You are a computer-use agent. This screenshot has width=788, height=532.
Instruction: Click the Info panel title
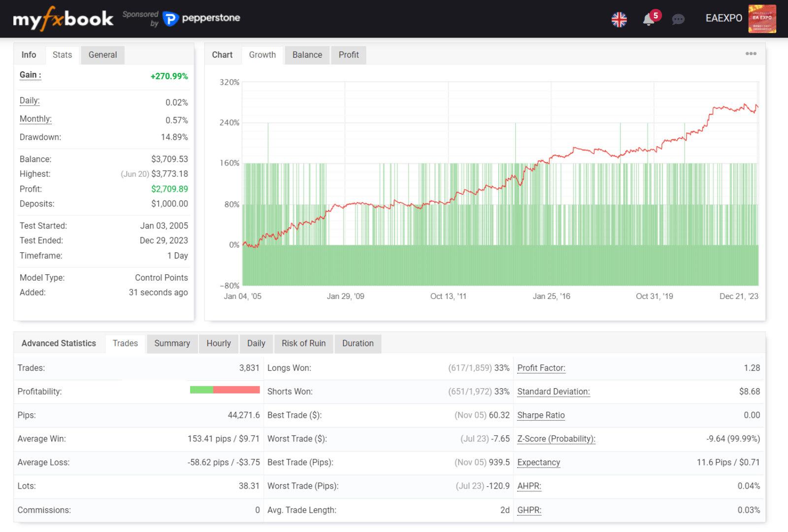pos(29,55)
